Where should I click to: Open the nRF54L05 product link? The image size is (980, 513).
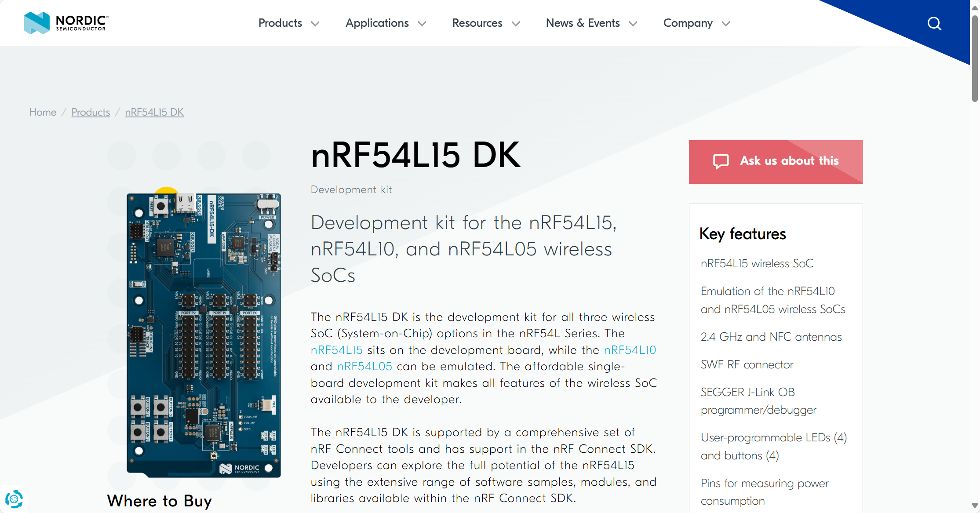point(364,366)
